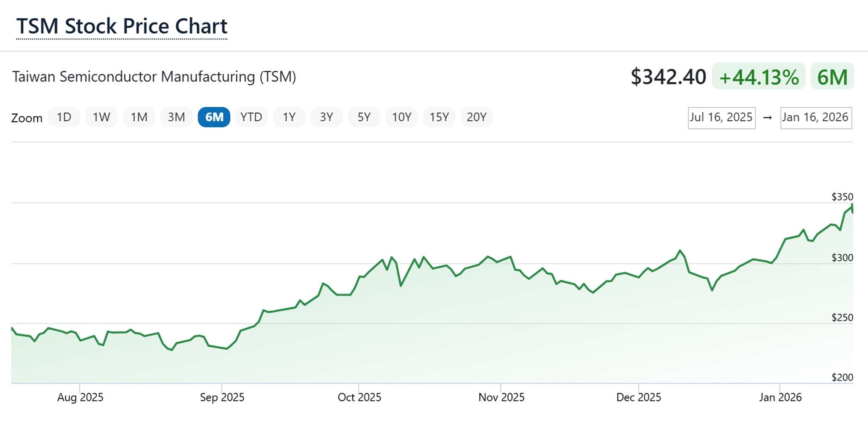Show the 20Y price history
Viewport: 868px width, 429px height.
(x=476, y=117)
